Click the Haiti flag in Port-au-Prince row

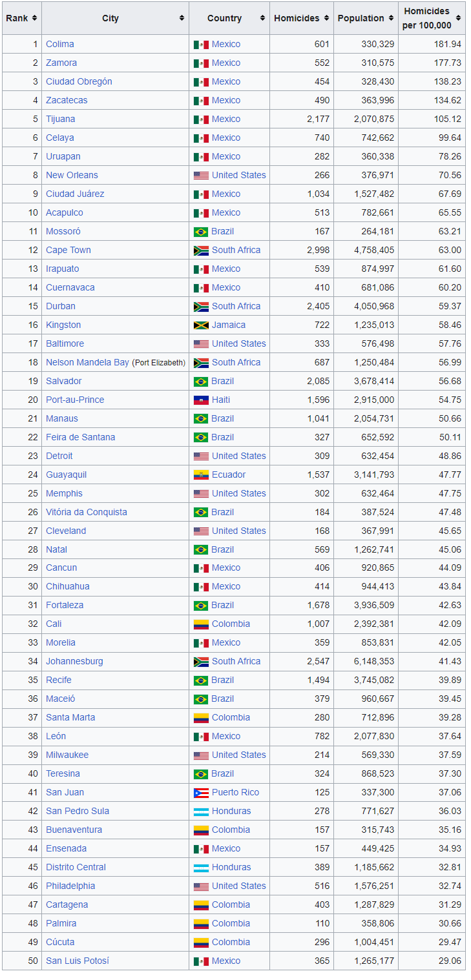[201, 400]
